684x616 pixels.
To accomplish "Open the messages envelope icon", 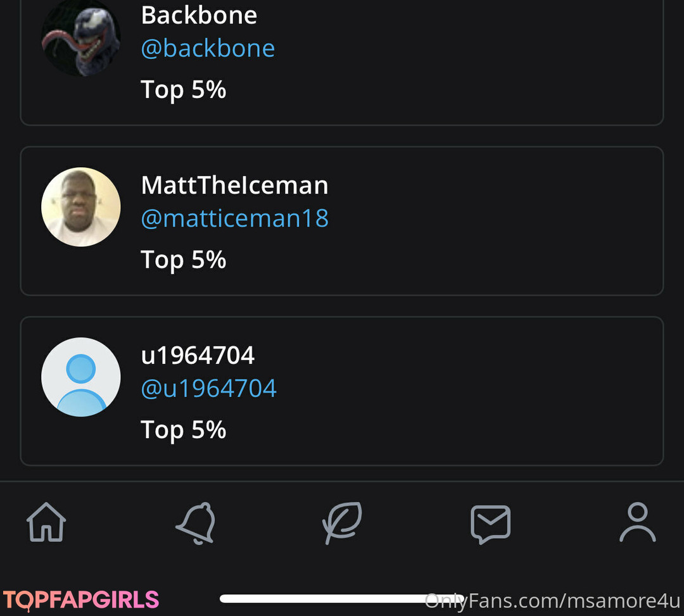I will point(490,524).
